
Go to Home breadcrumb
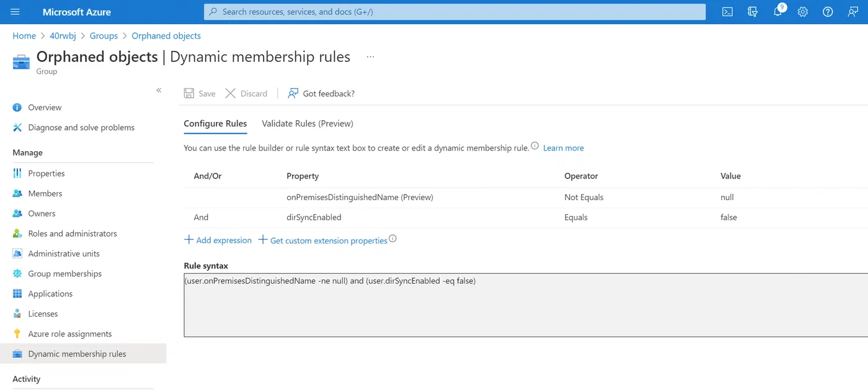tap(24, 36)
